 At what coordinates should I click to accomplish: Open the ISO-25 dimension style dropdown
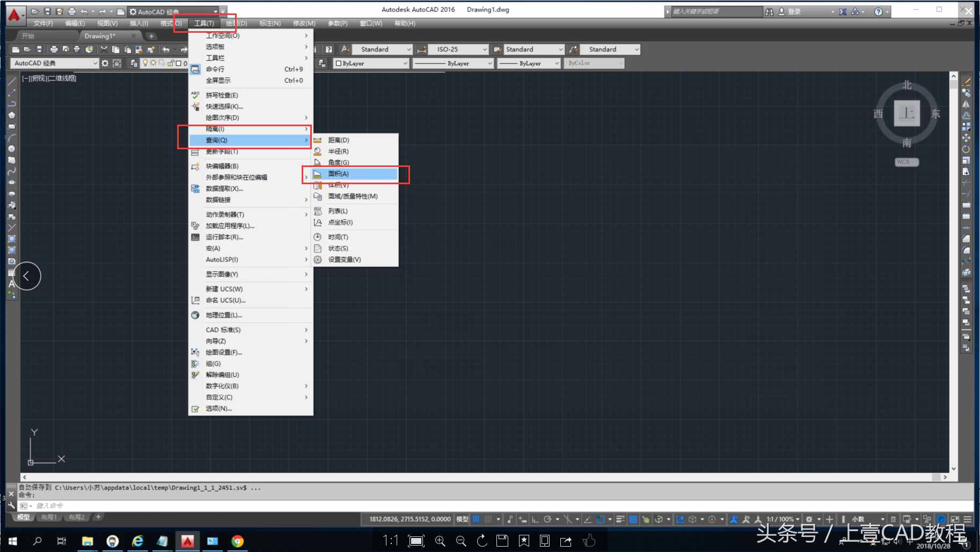(458, 49)
